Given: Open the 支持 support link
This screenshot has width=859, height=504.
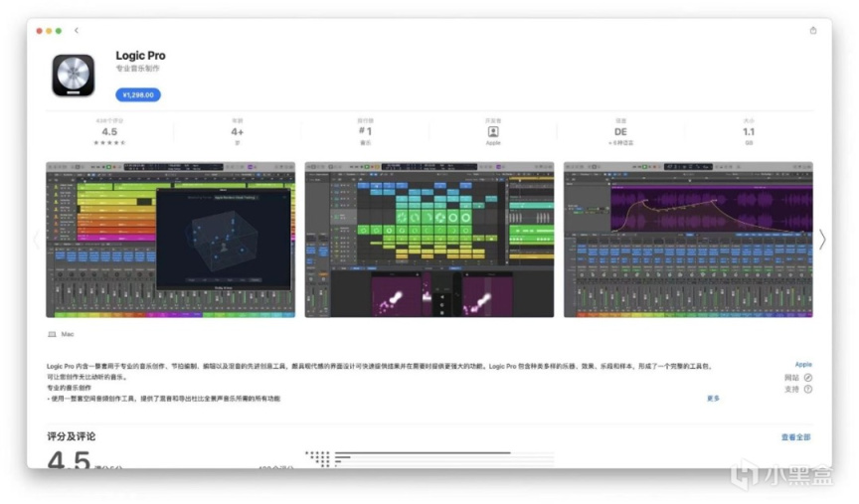Looking at the screenshot, I should pyautogui.click(x=798, y=389).
